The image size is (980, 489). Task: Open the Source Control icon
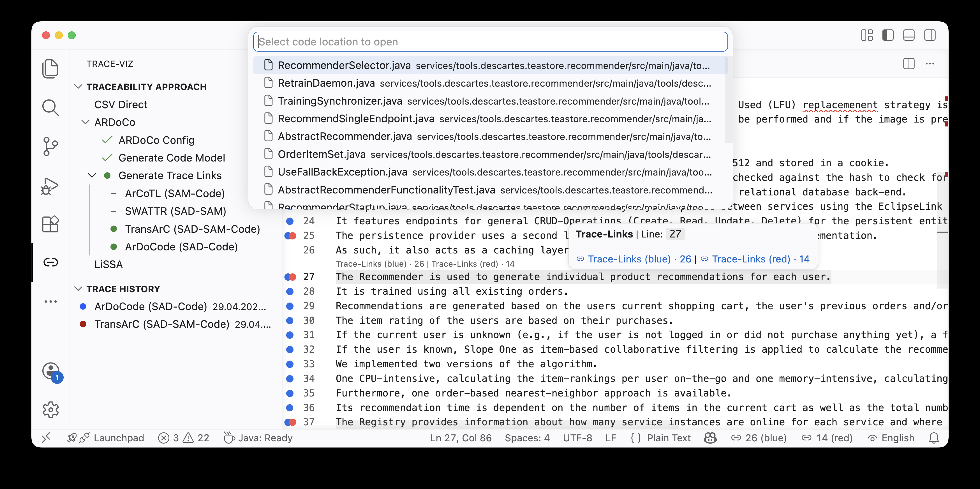50,147
